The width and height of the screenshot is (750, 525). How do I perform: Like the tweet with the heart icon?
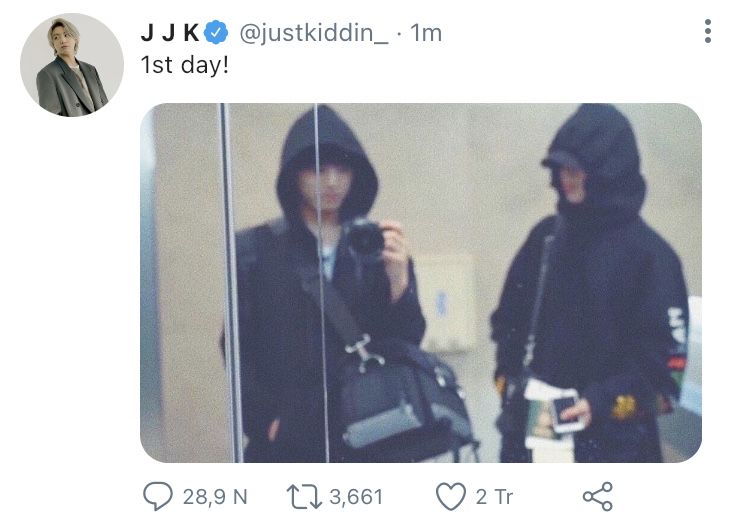point(451,496)
